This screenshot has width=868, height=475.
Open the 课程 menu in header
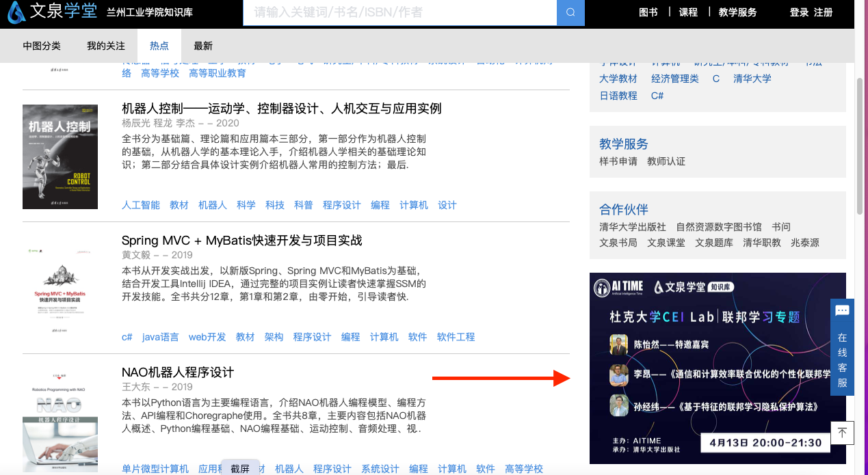tap(688, 12)
